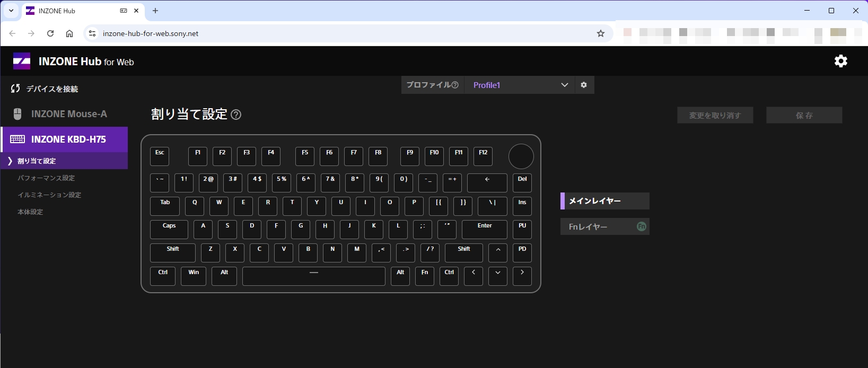Click the デバイスを接続 sync icon
Screen dimensions: 868x368
[16, 89]
